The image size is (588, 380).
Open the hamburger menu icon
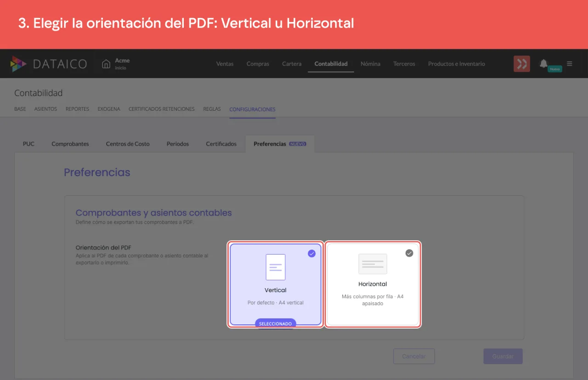pyautogui.click(x=570, y=64)
